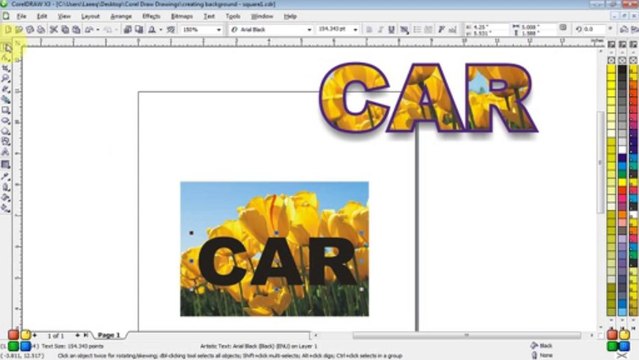Toggle Underline text formatting
Image resolution: width=639 pixels, height=360 pixels.
click(x=392, y=30)
